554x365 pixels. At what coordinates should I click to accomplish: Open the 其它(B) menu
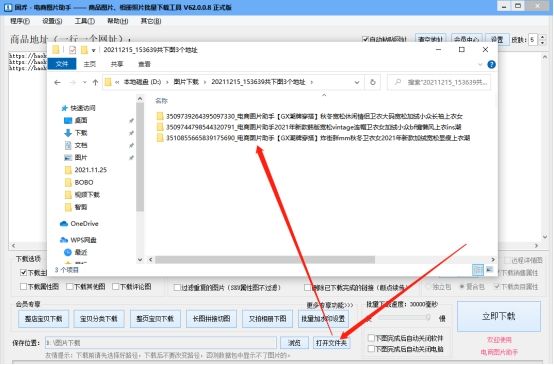[151, 21]
